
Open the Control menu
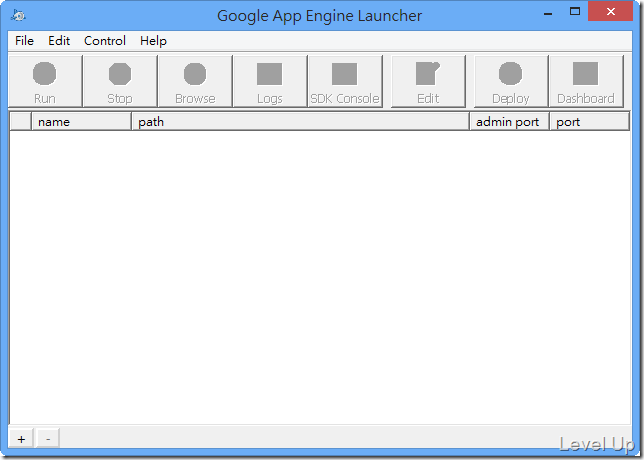[x=105, y=41]
